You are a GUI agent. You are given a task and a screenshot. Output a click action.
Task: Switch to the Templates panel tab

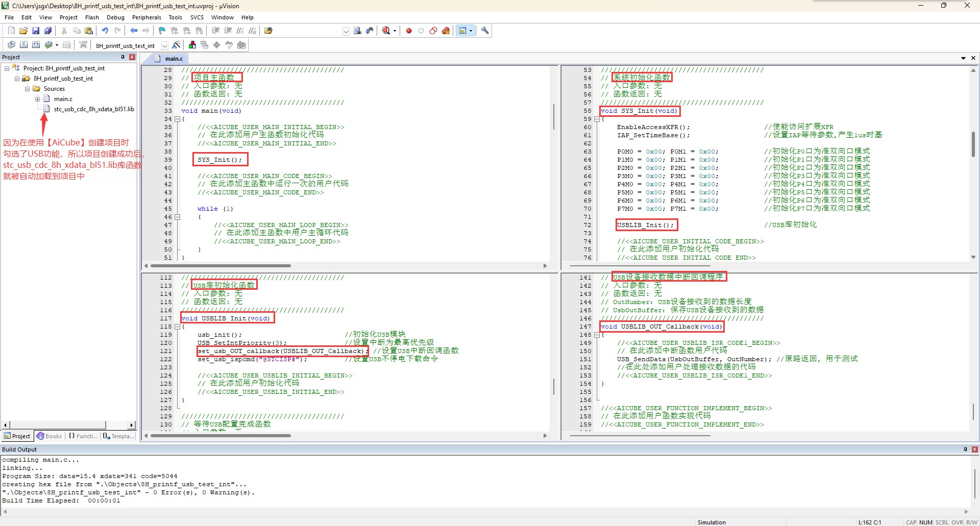click(119, 436)
